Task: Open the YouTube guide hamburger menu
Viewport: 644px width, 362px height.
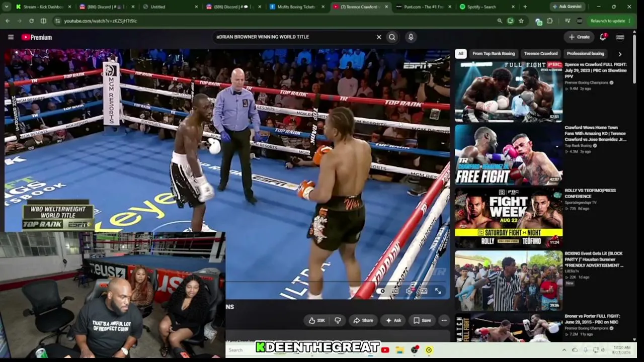Action: (11, 37)
